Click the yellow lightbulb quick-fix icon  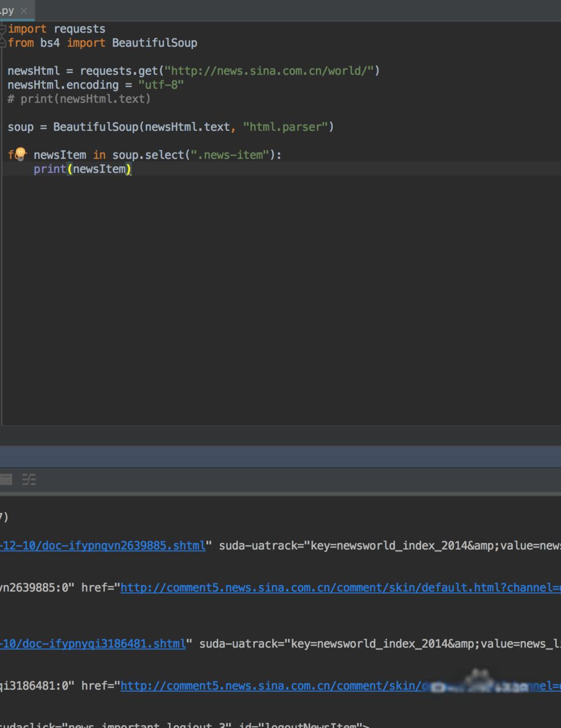tap(20, 154)
